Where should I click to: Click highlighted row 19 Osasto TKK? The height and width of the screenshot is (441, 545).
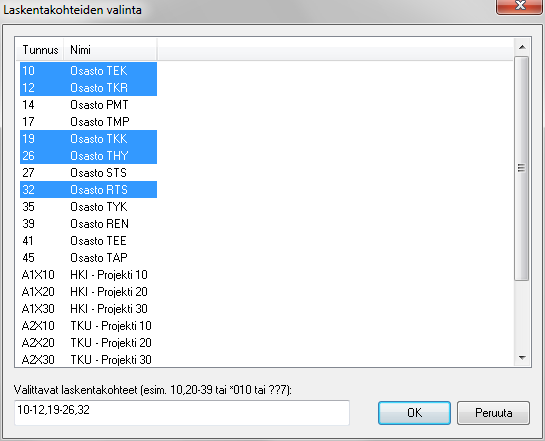pyautogui.click(x=88, y=139)
